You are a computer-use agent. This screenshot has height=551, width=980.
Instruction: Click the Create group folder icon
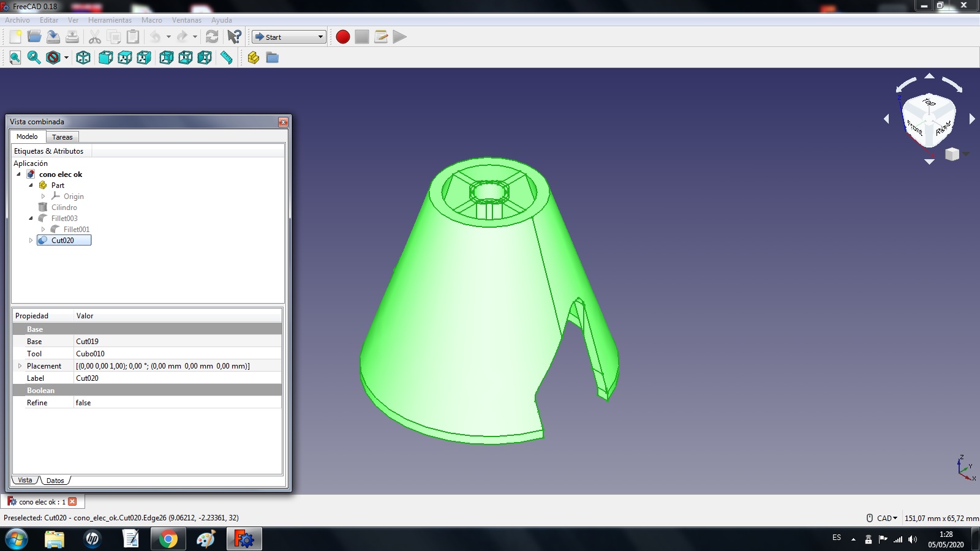(273, 58)
